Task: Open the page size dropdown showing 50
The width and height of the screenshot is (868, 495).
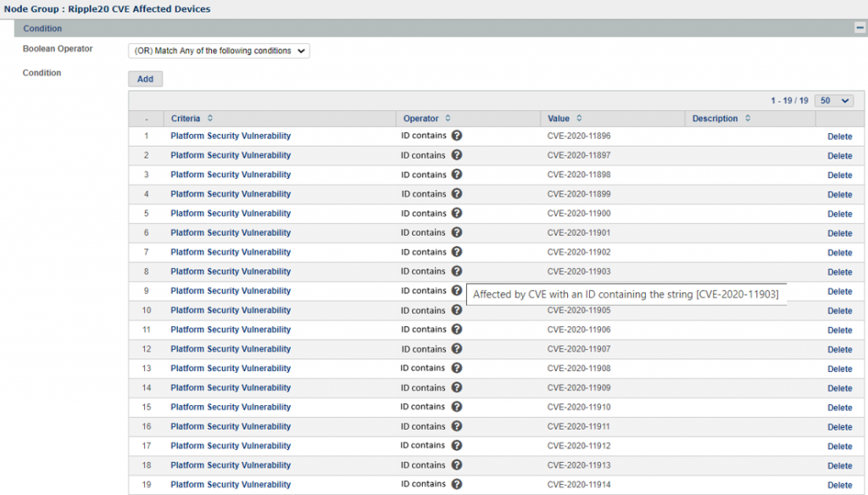Action: (834, 101)
